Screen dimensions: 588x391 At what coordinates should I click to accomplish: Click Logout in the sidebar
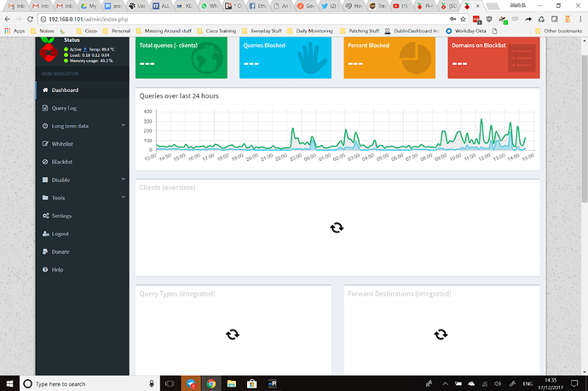pyautogui.click(x=83, y=234)
